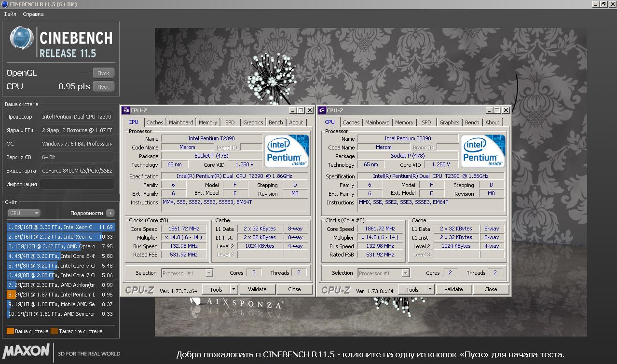Click Close button in right CPU-Z

(491, 289)
